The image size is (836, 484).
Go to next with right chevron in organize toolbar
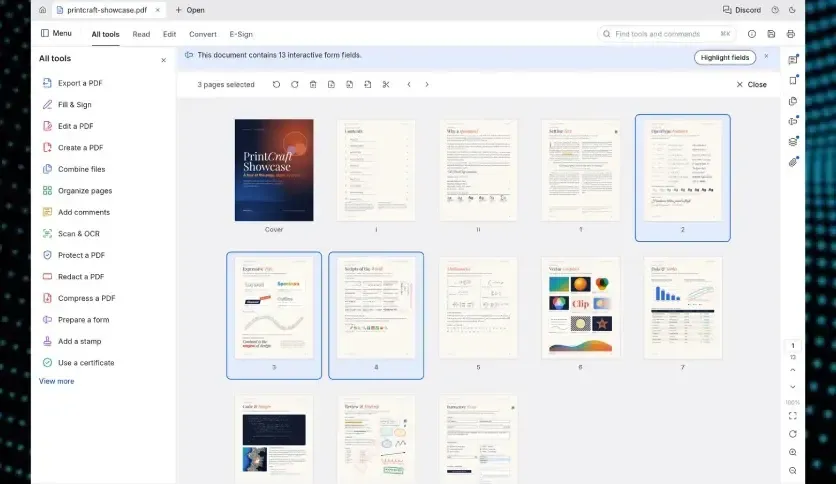(x=427, y=84)
